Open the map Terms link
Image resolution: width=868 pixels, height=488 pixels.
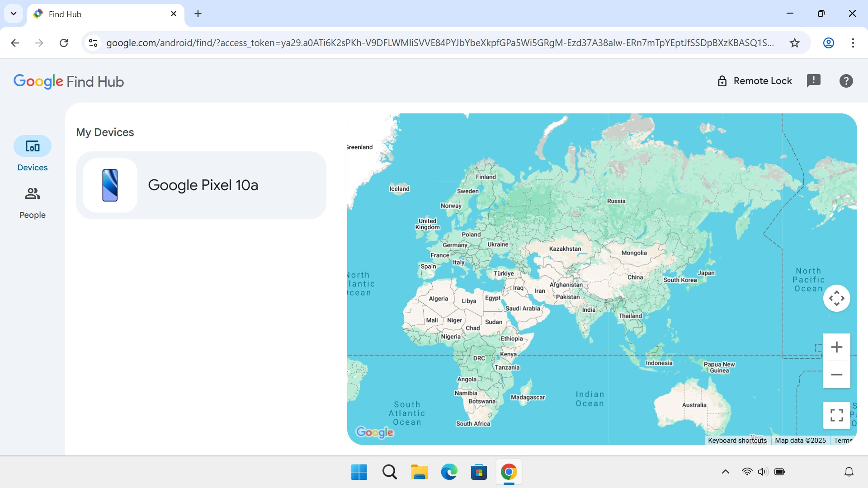(x=843, y=441)
